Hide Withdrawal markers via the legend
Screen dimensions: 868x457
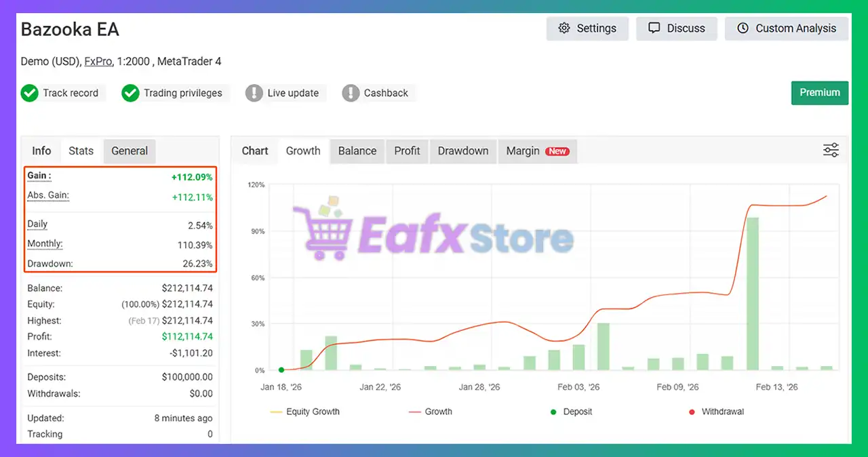click(x=715, y=412)
